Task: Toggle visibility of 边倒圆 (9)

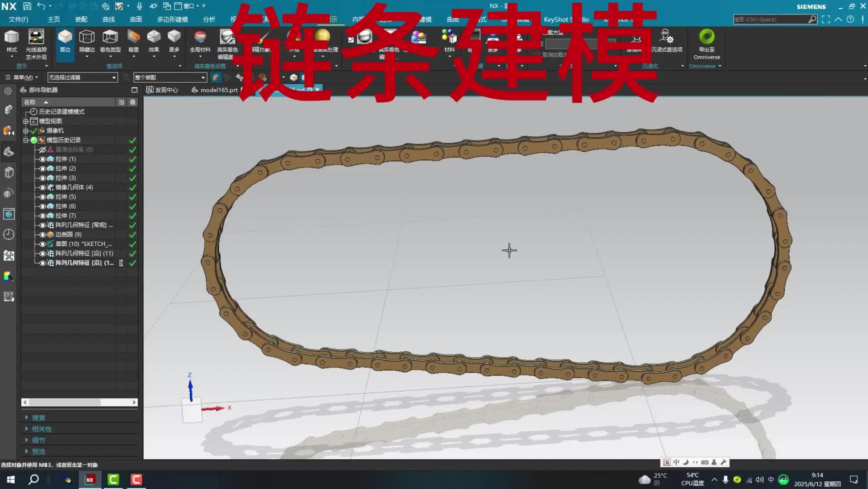Action: tap(43, 235)
